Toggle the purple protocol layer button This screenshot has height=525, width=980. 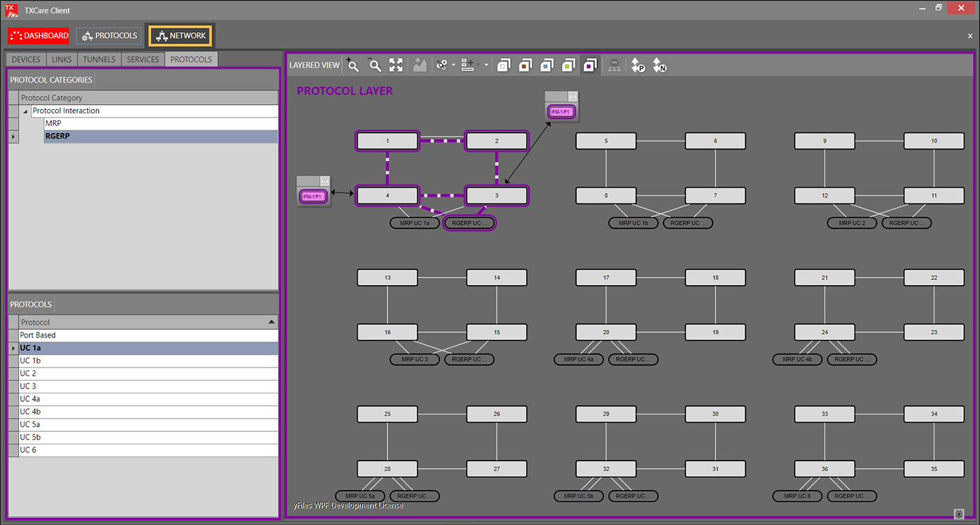click(590, 65)
